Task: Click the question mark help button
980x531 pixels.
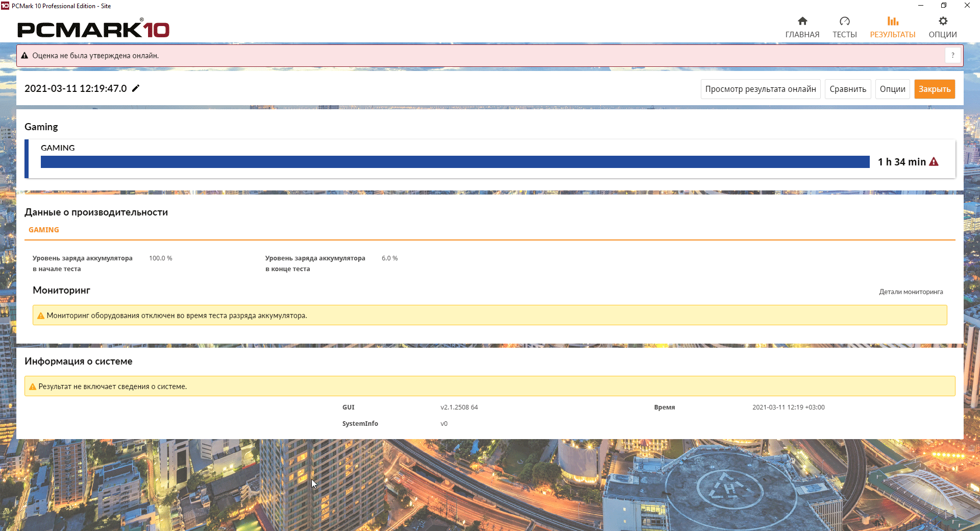Action: coord(952,55)
